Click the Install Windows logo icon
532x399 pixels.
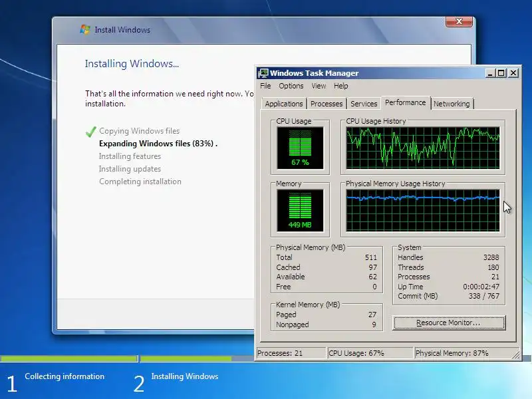pos(85,29)
